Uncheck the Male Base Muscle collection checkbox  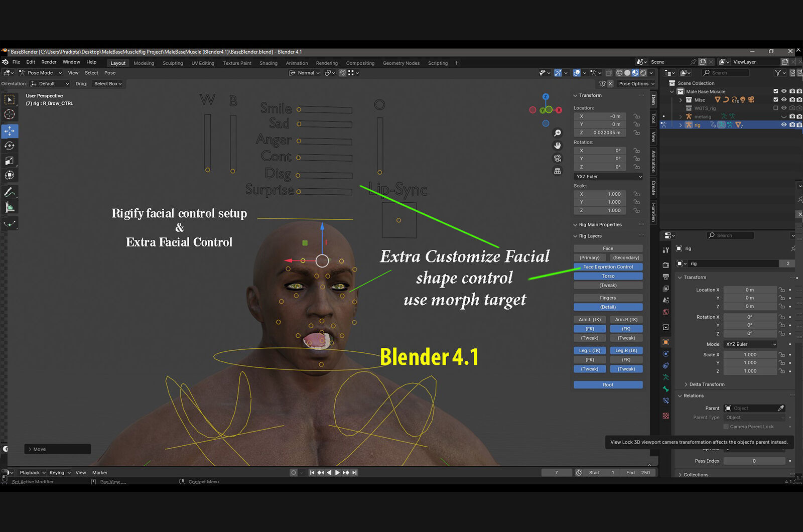coord(776,91)
